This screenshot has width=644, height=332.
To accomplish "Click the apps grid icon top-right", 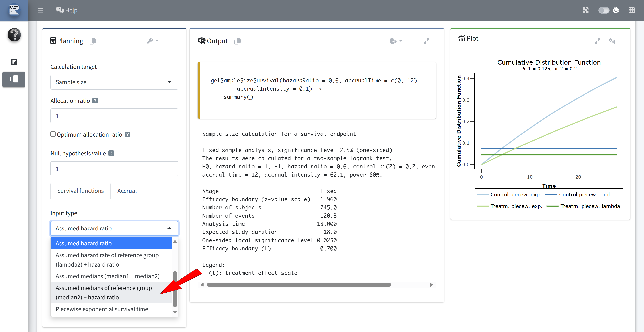I will pos(631,10).
